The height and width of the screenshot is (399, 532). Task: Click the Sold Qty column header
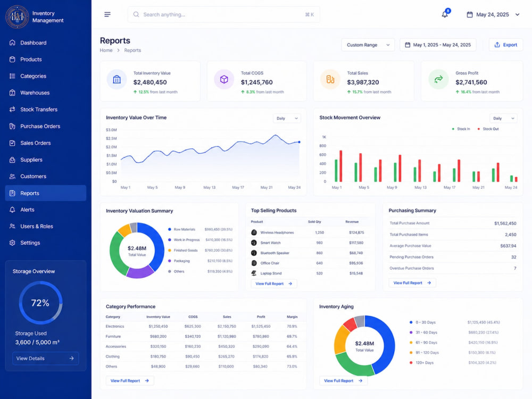tap(314, 222)
